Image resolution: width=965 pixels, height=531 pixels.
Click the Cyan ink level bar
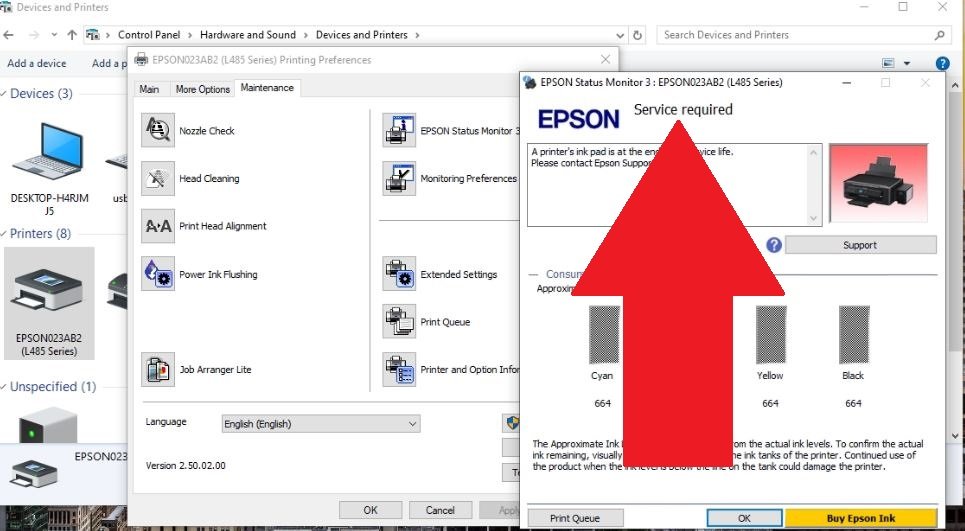(604, 335)
